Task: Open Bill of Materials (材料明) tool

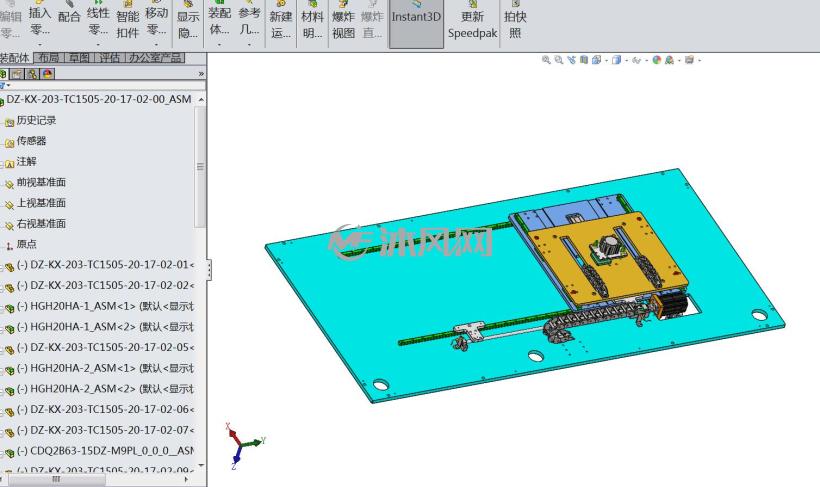Action: [312, 21]
